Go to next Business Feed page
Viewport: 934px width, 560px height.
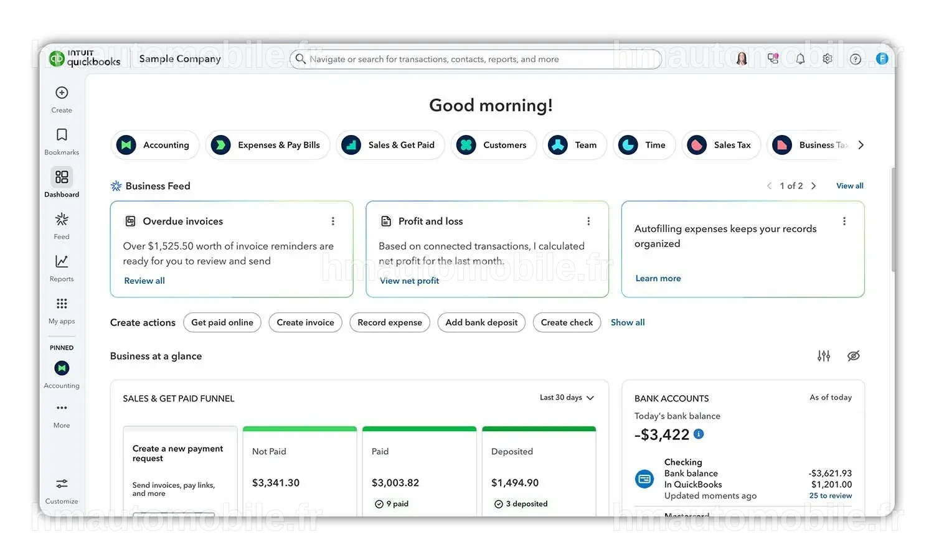coord(813,186)
